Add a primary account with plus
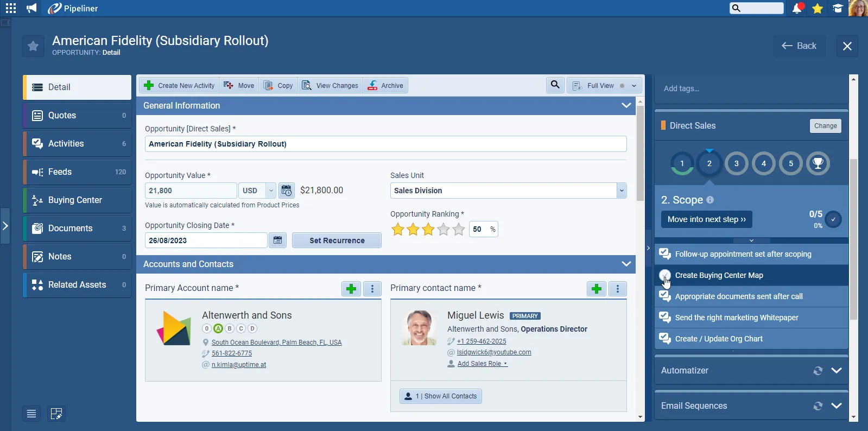Image resolution: width=868 pixels, height=431 pixels. click(x=351, y=289)
